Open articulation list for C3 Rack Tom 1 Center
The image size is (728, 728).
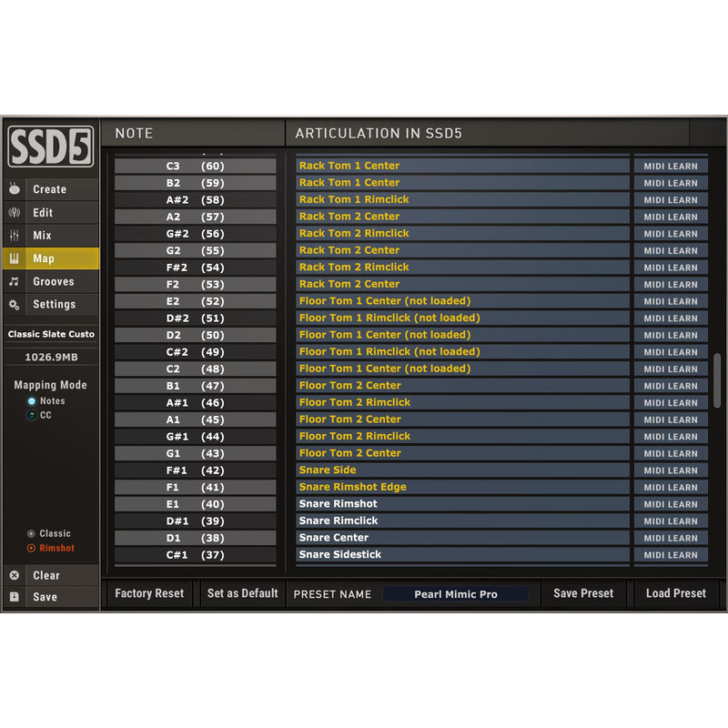[462, 166]
